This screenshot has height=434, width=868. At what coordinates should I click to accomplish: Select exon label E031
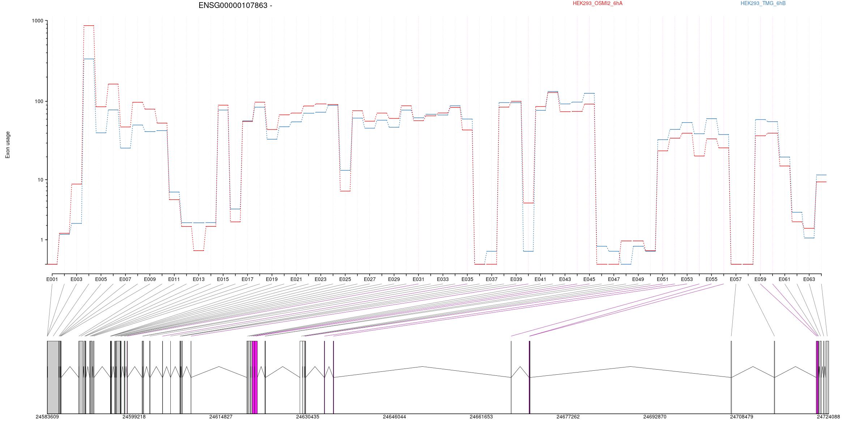(418, 279)
